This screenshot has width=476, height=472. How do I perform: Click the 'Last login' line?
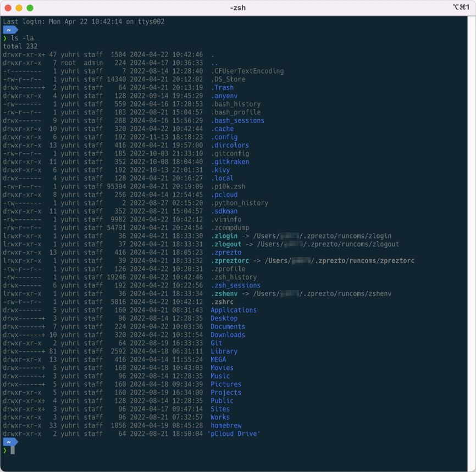pos(84,21)
